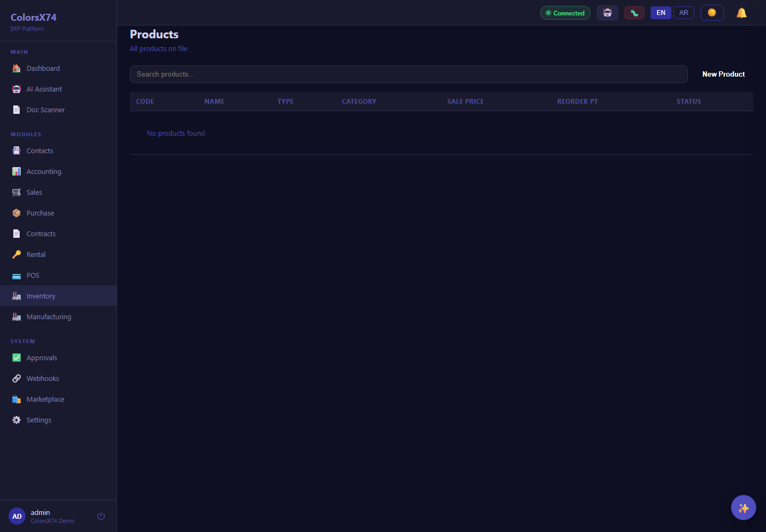Click the Approvals checkmark icon
The height and width of the screenshot is (532, 766).
click(x=16, y=358)
